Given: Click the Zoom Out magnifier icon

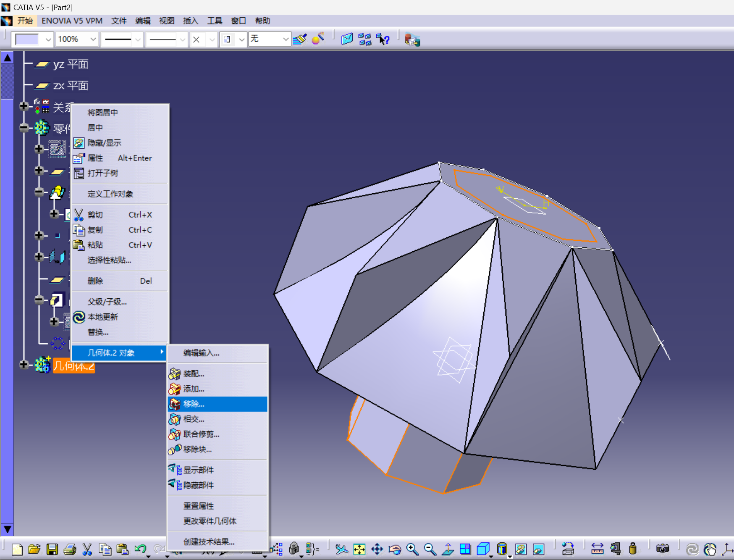Looking at the screenshot, I should coord(430,549).
